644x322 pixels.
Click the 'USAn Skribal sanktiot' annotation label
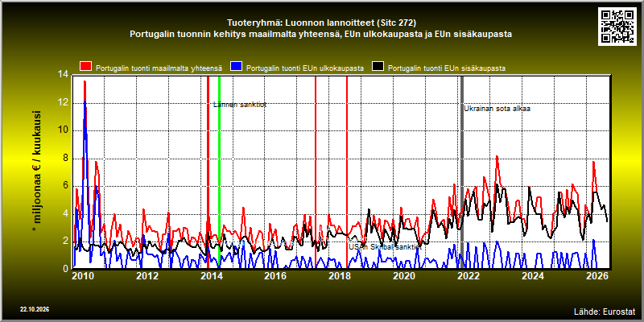point(386,247)
